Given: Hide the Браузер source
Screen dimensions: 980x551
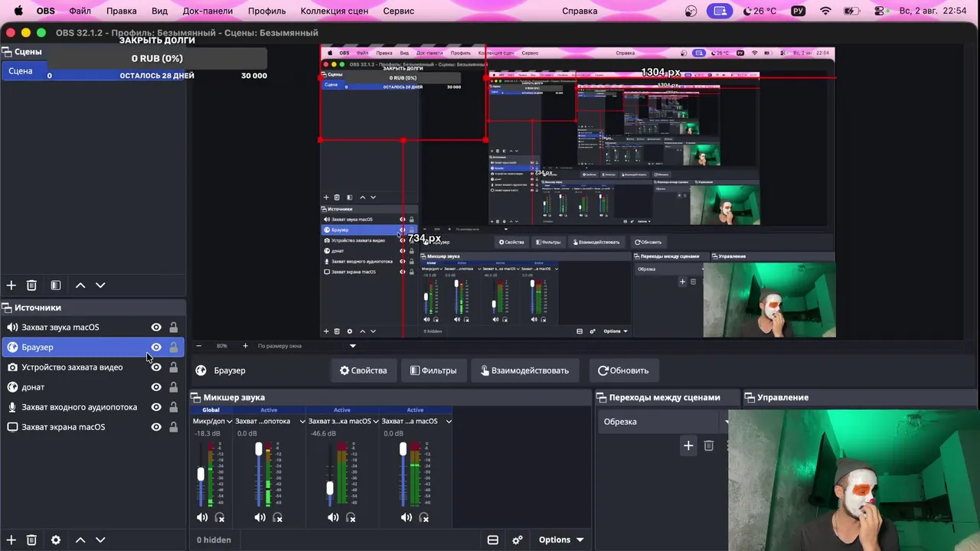Looking at the screenshot, I should coord(156,347).
